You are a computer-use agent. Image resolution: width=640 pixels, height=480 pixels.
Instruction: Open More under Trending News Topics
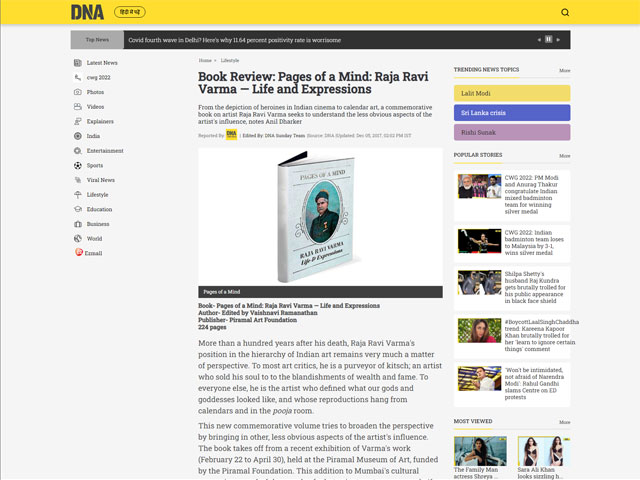coord(564,71)
